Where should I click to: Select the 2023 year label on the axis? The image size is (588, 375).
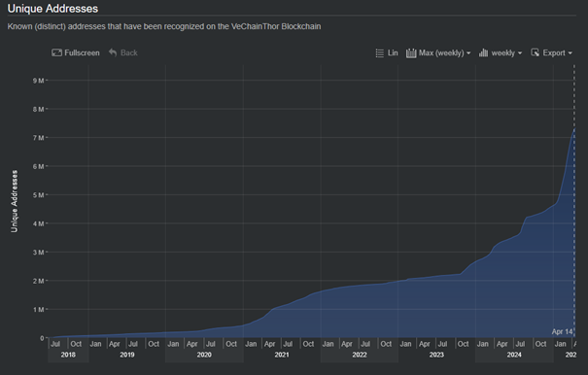436,355
